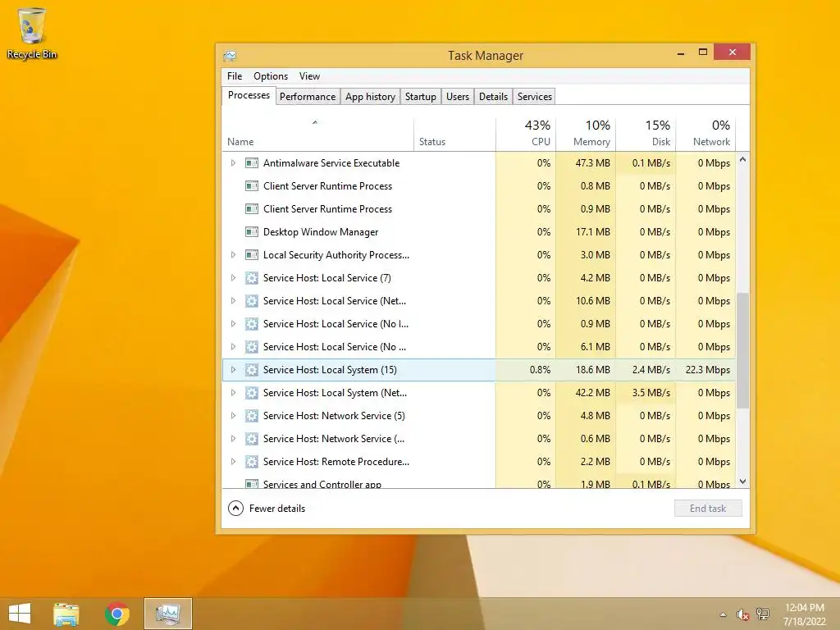Launch Google Chrome from the taskbar
Image resolution: width=840 pixels, height=630 pixels.
116,614
